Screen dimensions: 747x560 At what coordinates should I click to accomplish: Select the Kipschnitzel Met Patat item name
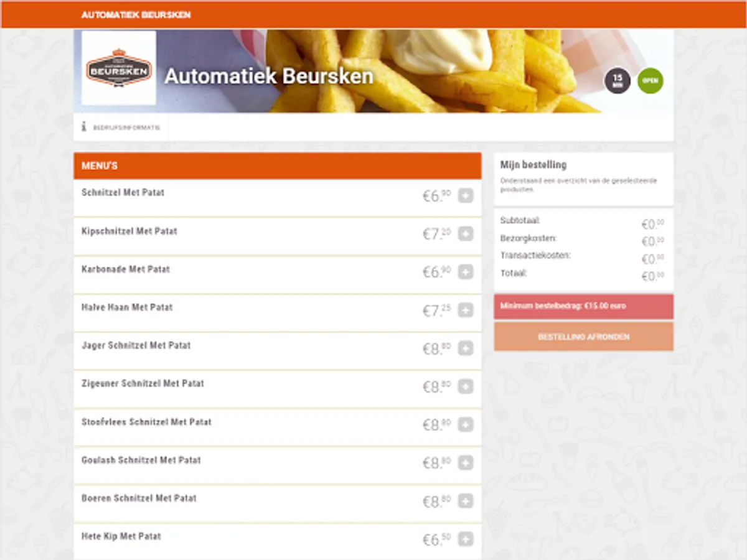[129, 231]
